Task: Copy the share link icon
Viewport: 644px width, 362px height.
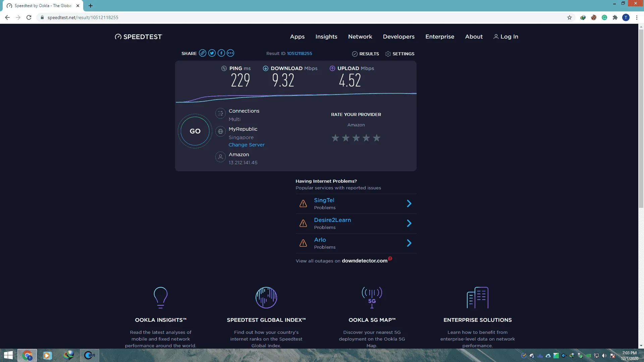Action: click(203, 53)
